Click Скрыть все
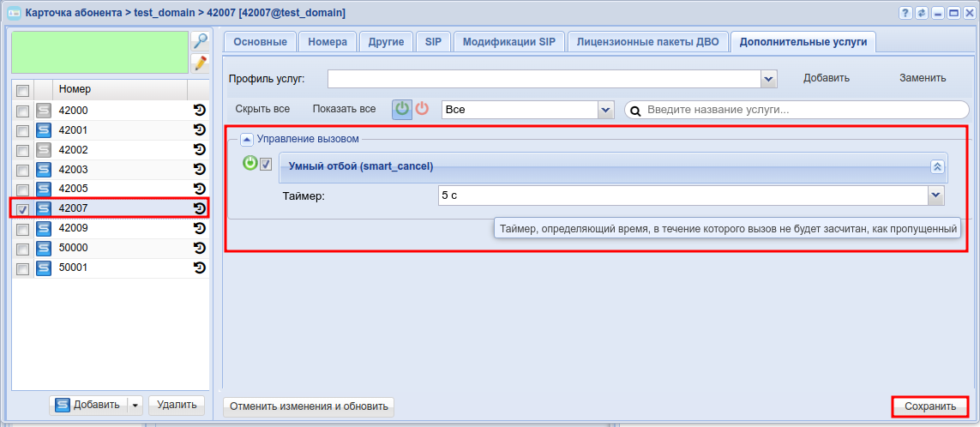Image resolution: width=980 pixels, height=427 pixels. click(262, 109)
